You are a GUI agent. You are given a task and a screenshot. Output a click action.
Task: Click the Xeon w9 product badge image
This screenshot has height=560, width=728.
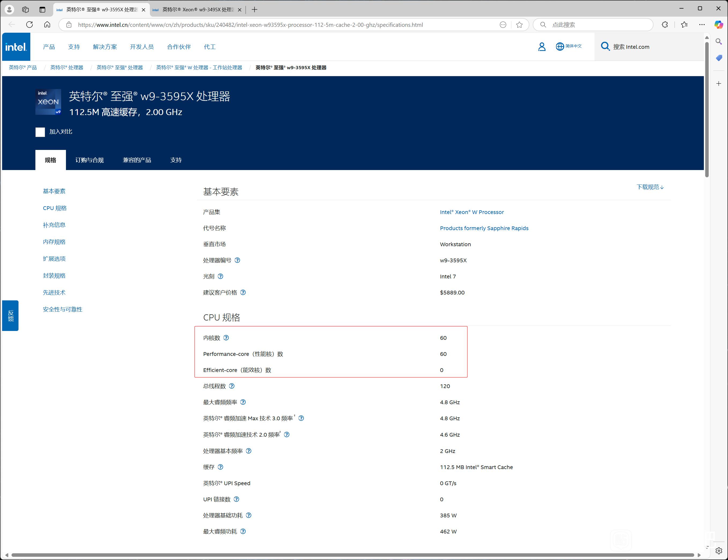(x=48, y=102)
